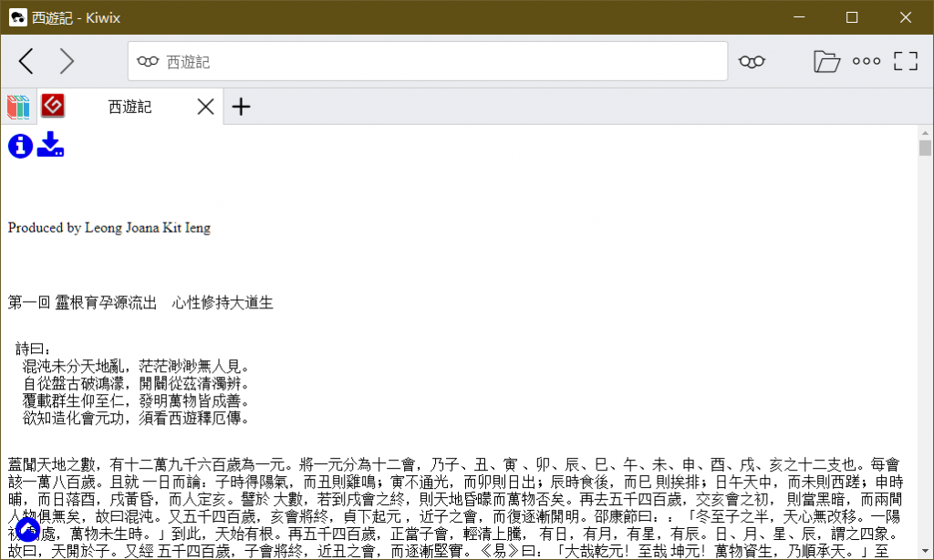The height and width of the screenshot is (560, 934).
Task: Click the red book icon on the tab
Action: [x=53, y=106]
